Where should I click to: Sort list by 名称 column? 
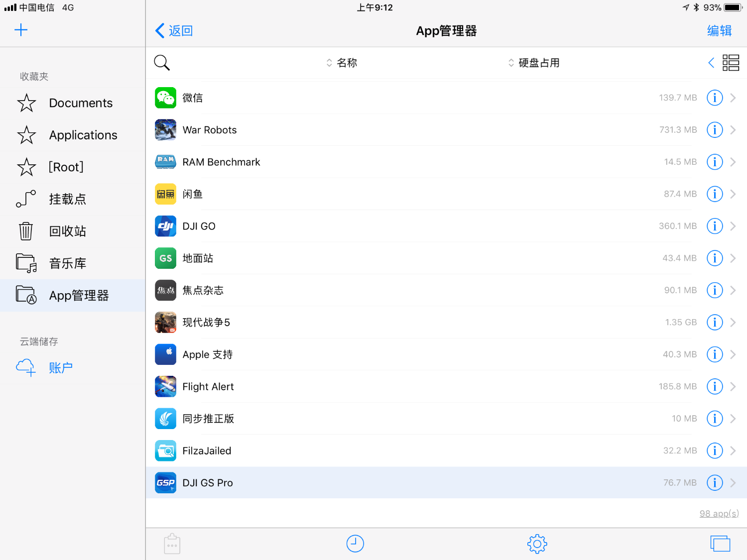pos(342,63)
